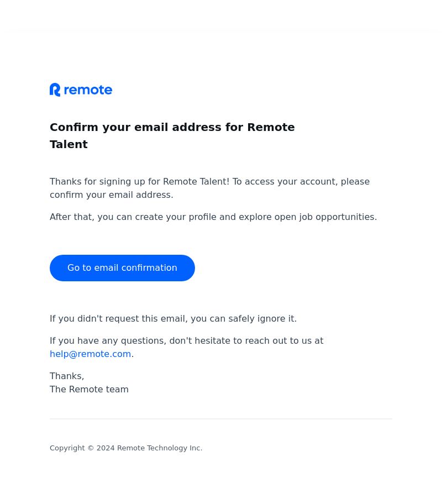The height and width of the screenshot is (504, 442).
Task: Click the copyright © symbol in footer
Action: (91, 448)
